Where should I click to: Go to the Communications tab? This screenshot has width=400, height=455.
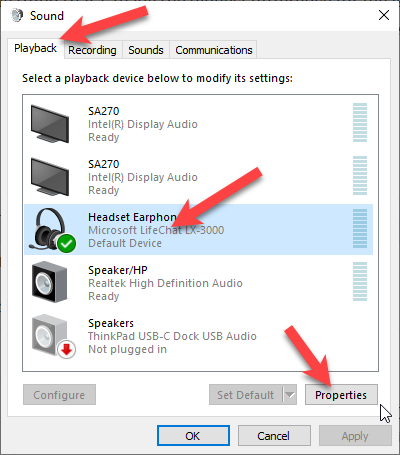214,50
